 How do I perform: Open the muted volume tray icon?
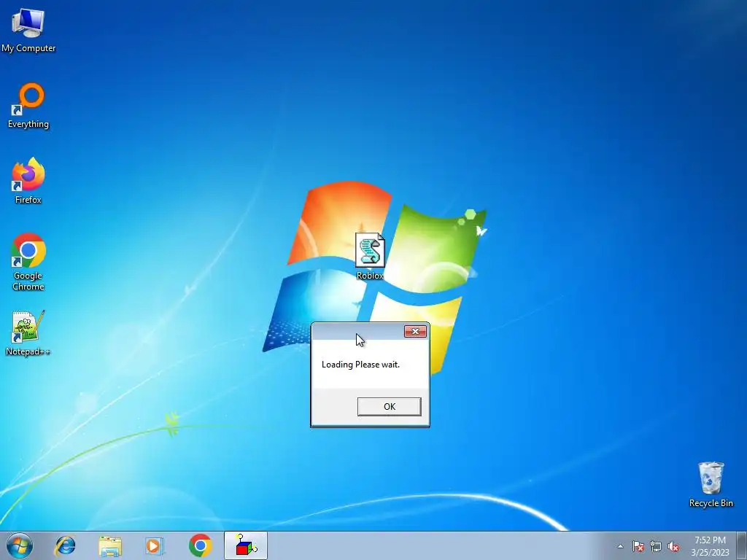[x=673, y=546]
